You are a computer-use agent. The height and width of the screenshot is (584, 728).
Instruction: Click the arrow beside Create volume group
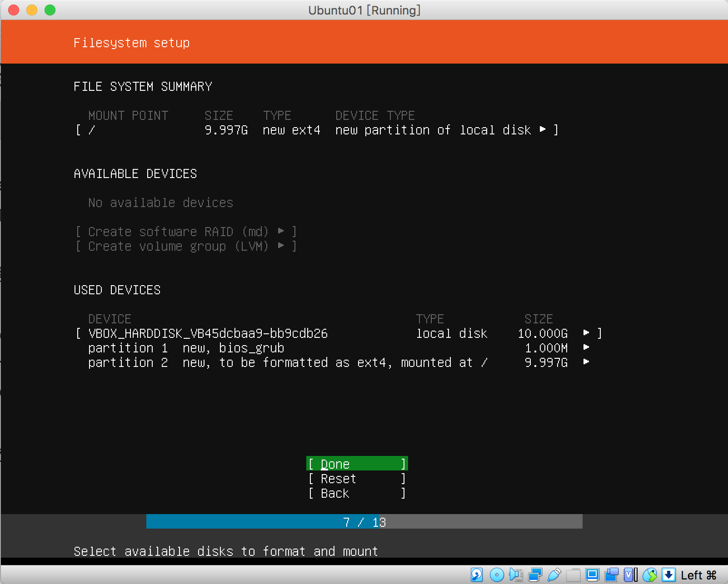(x=281, y=246)
